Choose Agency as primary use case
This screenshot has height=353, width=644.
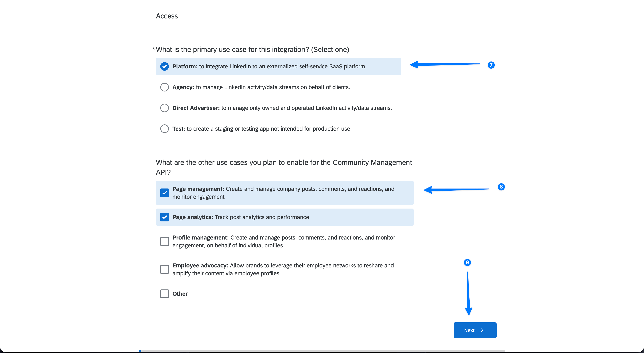pyautogui.click(x=164, y=87)
